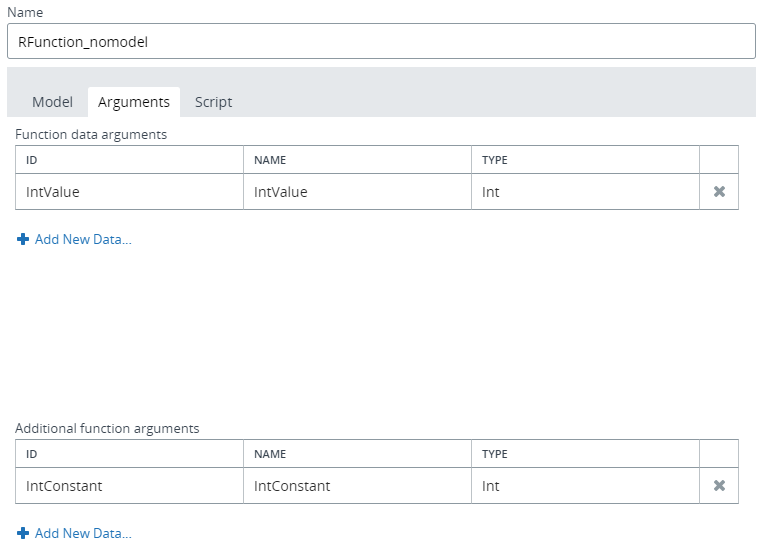This screenshot has width=761, height=556.
Task: Click the plus icon under Additional function arguments
Action: coord(23,534)
